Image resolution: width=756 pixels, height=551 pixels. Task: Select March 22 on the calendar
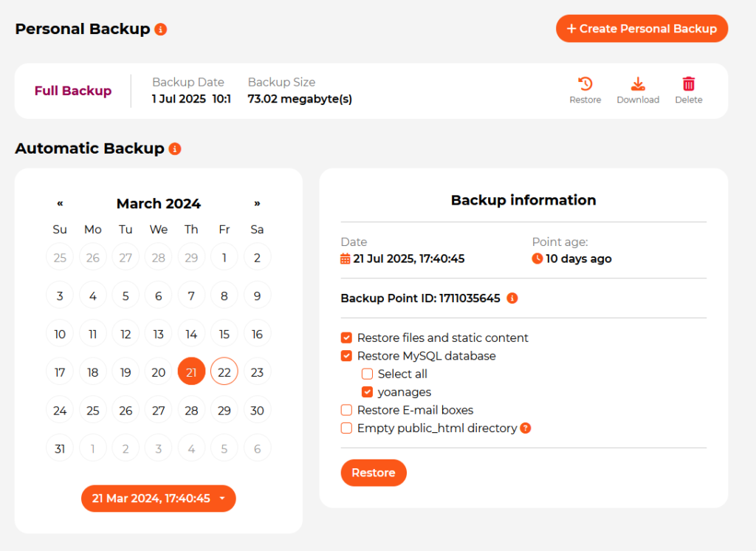224,372
